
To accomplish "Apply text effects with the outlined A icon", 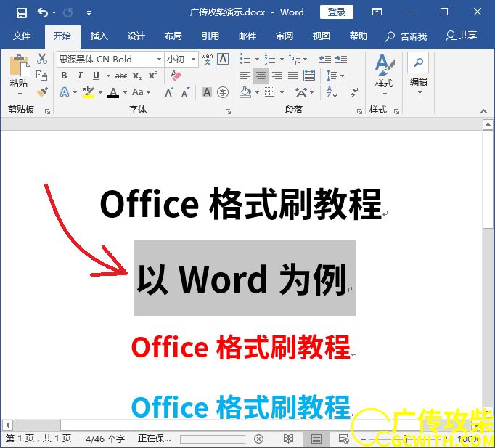I will pos(65,92).
